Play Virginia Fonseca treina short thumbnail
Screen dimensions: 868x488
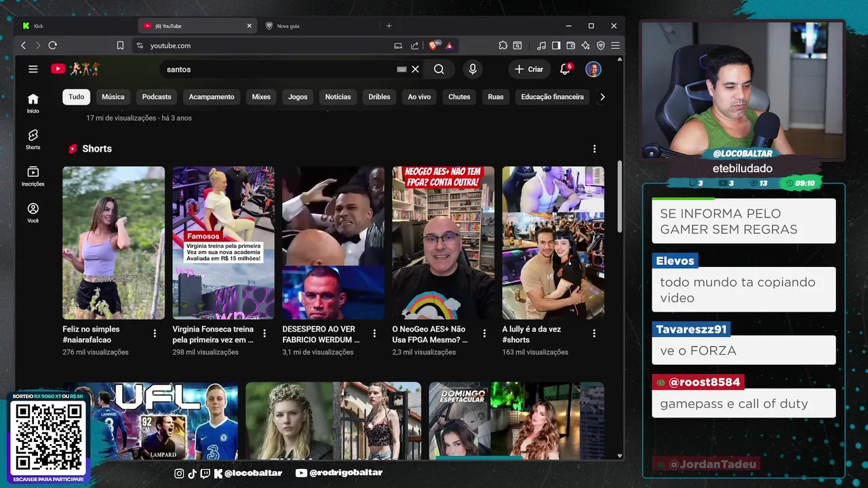[223, 243]
